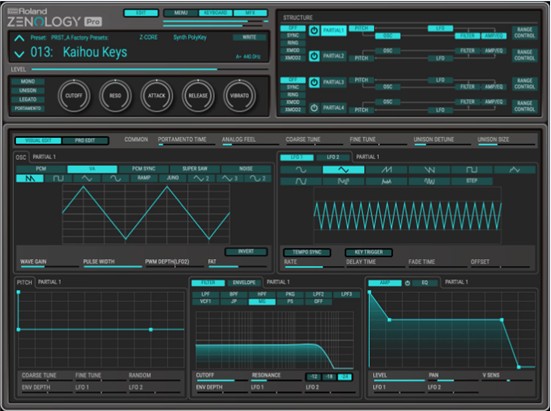Enable PORTAMENTO
Image resolution: width=551 pixels, height=411 pixels.
point(28,108)
